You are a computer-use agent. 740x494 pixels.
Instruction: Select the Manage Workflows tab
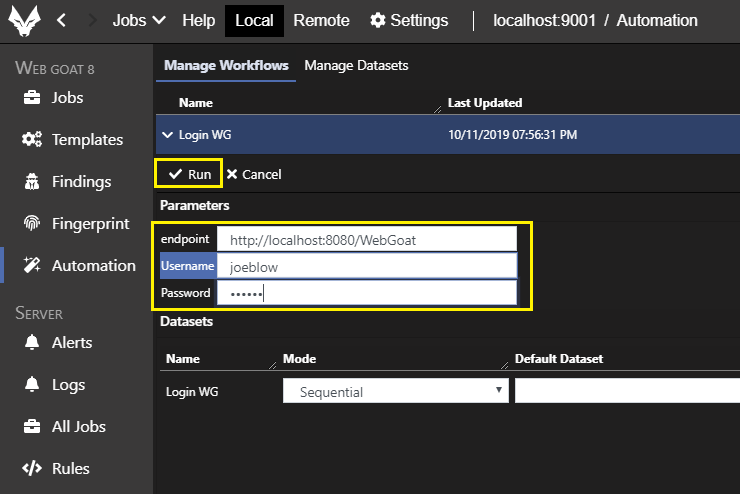(226, 66)
